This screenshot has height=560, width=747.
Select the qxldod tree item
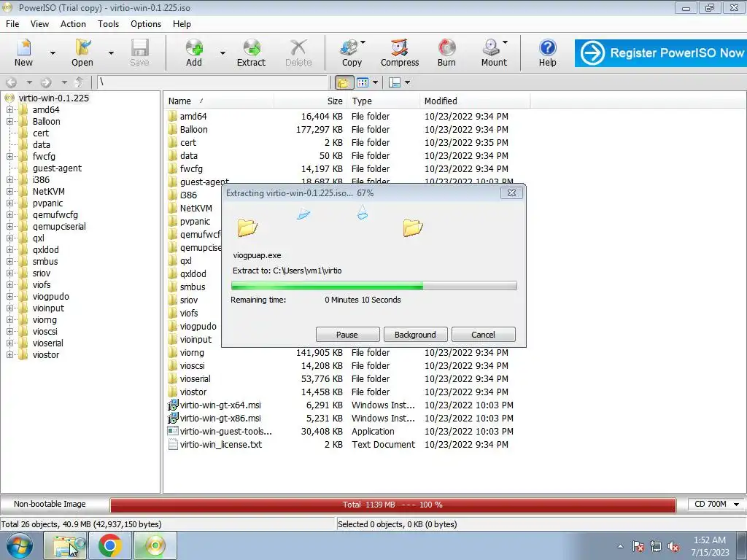tap(46, 250)
